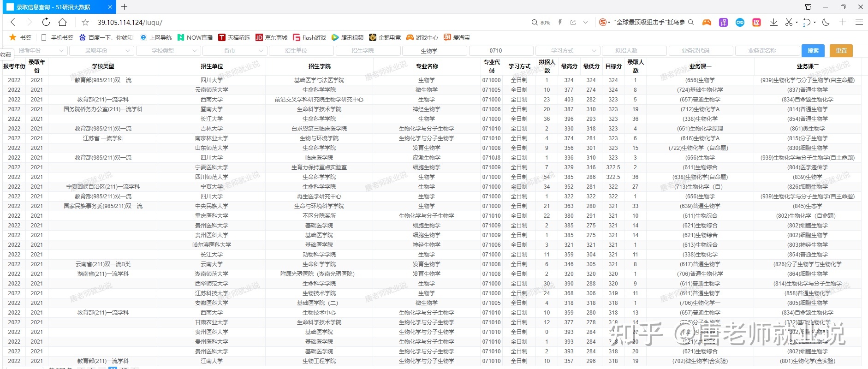Click the blue 搜索 button
Viewport: 868px width, 369px height.
[x=813, y=51]
